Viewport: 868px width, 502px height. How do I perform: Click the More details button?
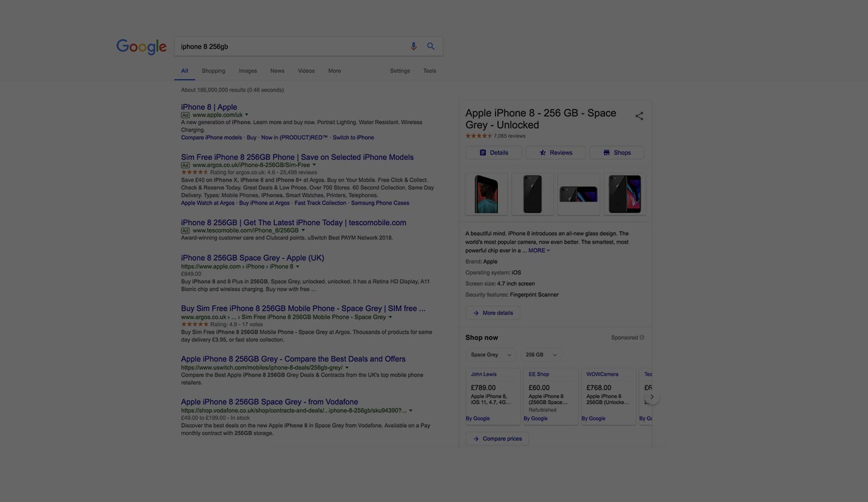tap(492, 313)
